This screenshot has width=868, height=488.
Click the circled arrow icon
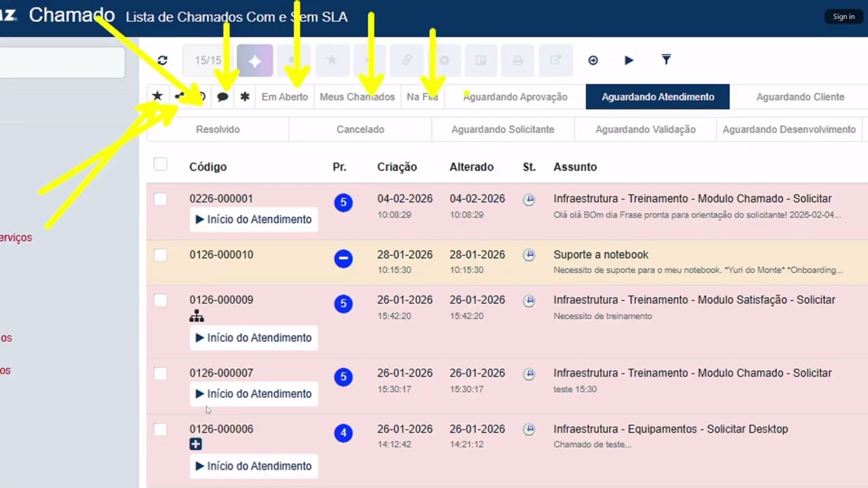click(593, 60)
